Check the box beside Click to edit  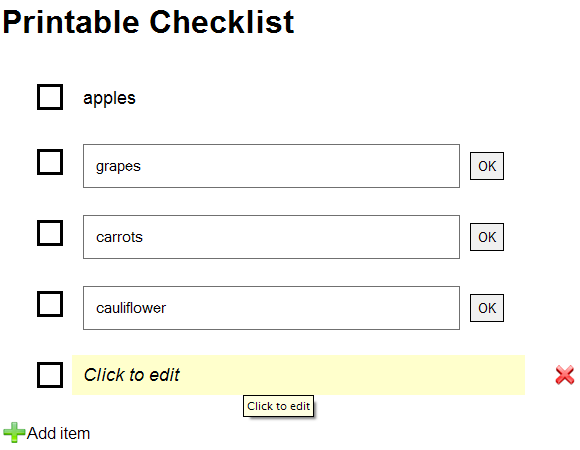50,375
